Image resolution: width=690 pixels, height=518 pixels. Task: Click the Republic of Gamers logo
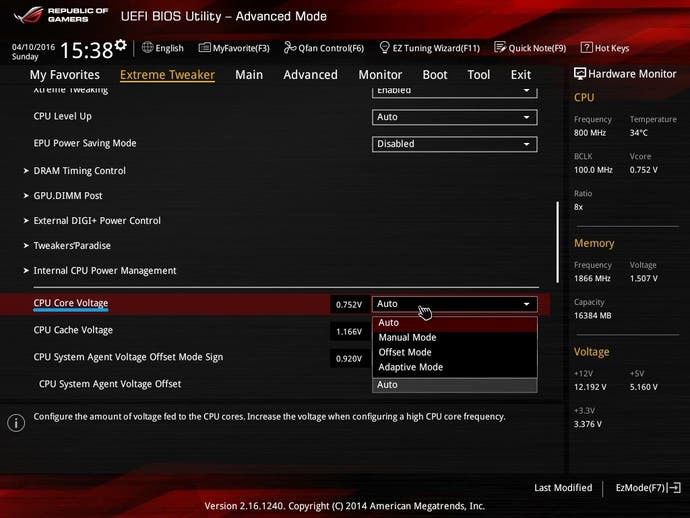(60, 15)
